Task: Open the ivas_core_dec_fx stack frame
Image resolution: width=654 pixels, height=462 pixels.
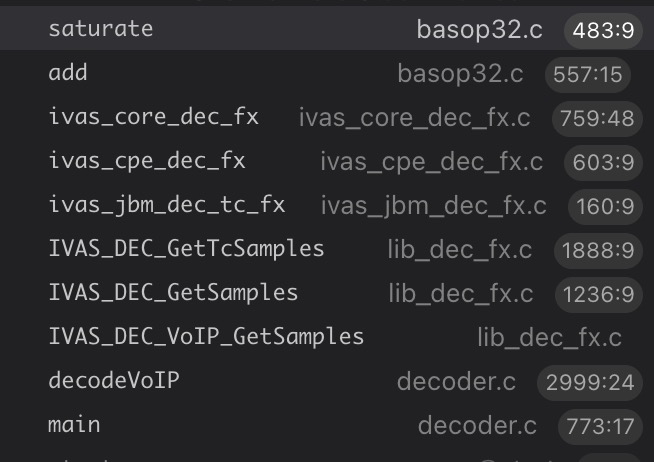Action: (x=153, y=117)
